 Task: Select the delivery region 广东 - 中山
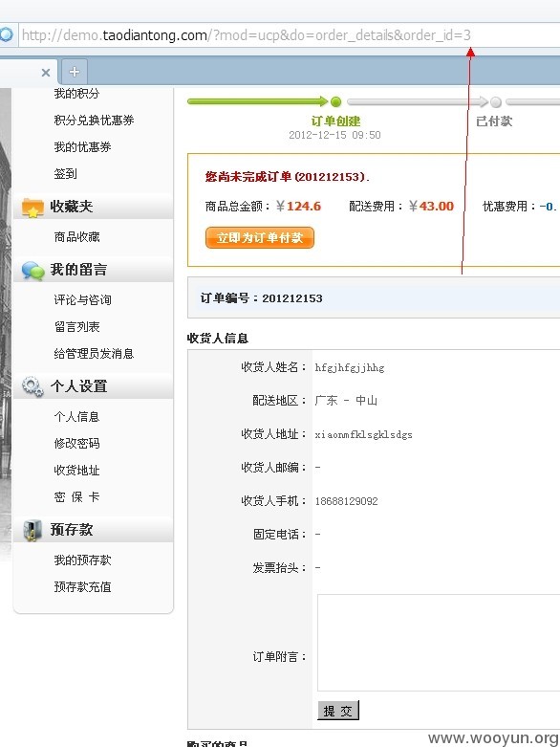click(x=346, y=400)
